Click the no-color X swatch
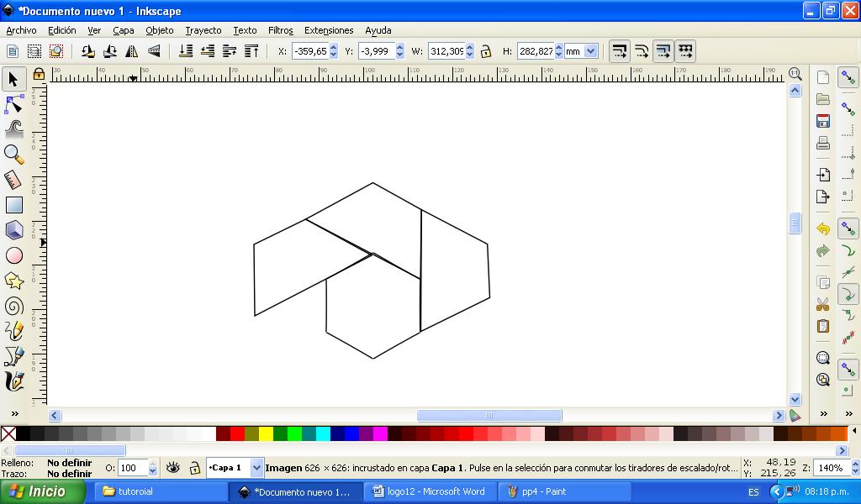861x504 pixels. coord(8,433)
